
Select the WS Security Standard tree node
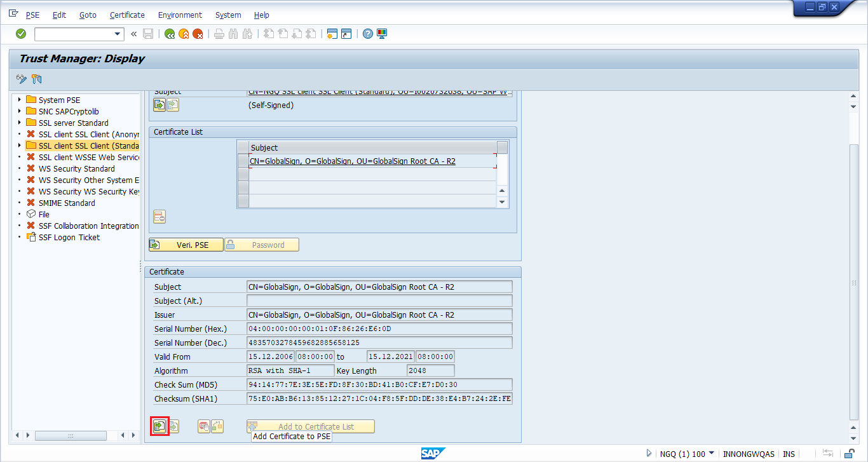[76, 168]
